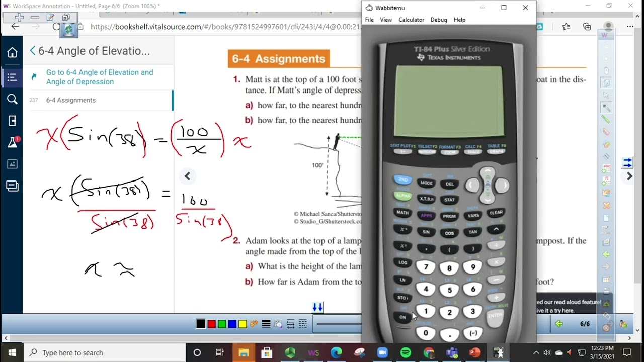
Task: Click the LOG key on the calculator
Action: (403, 262)
